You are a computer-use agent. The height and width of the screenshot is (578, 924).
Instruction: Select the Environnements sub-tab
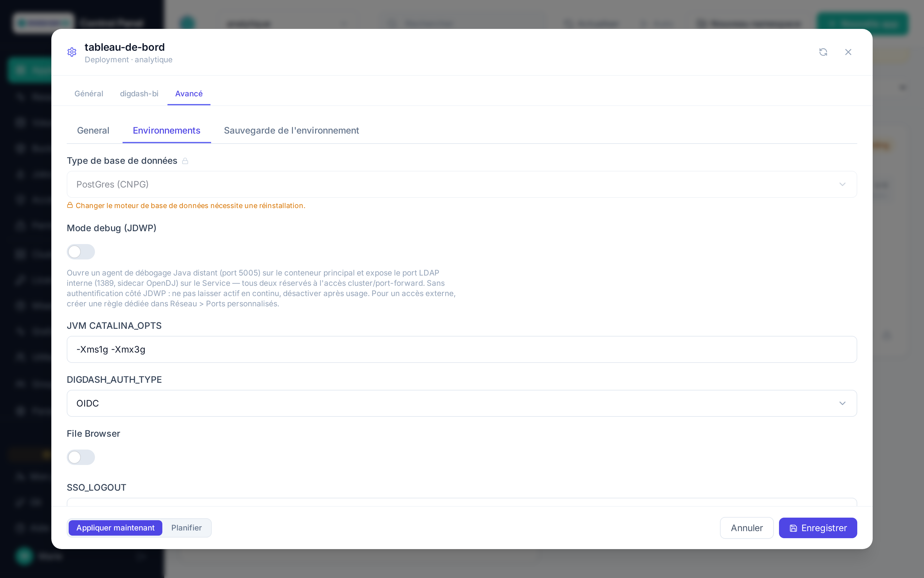point(167,130)
